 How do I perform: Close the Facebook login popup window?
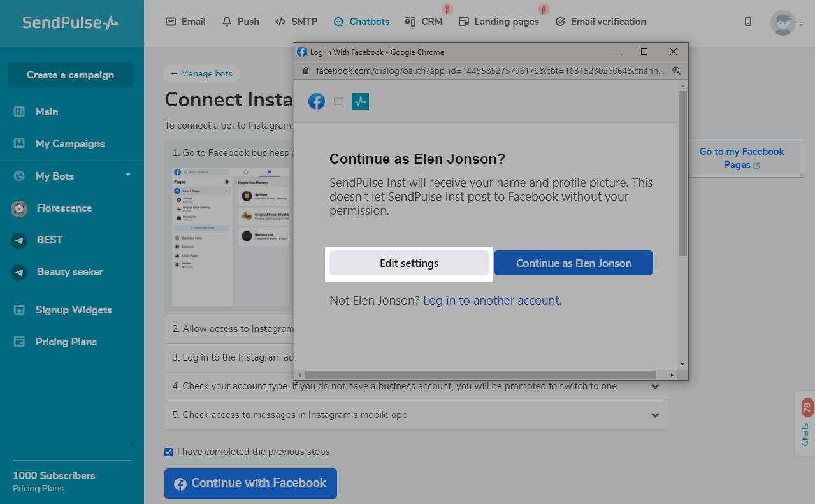(x=674, y=52)
